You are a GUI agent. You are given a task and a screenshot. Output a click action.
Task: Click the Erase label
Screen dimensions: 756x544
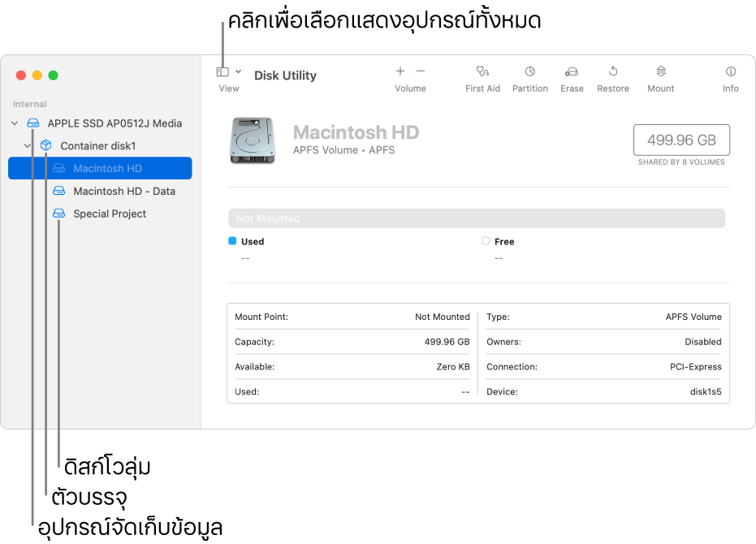tap(572, 89)
